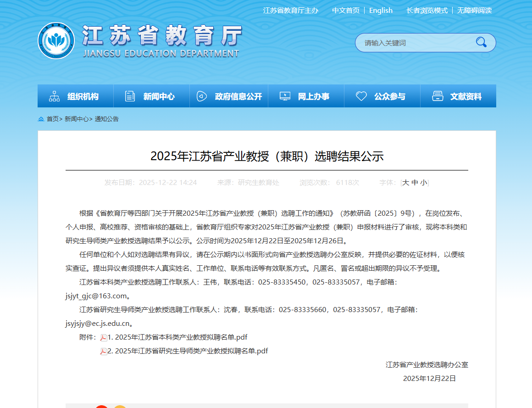Click the 政府信息公开 icon
The height and width of the screenshot is (408, 532).
pos(202,96)
